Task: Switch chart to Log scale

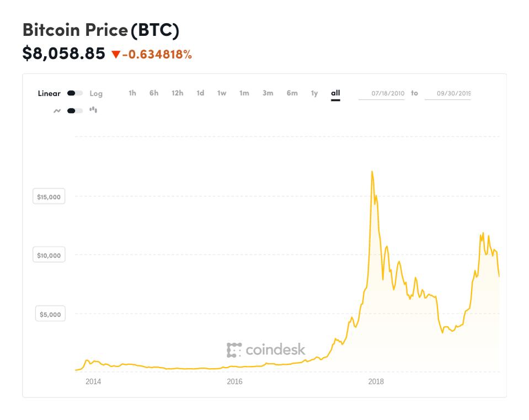Action: click(x=96, y=93)
